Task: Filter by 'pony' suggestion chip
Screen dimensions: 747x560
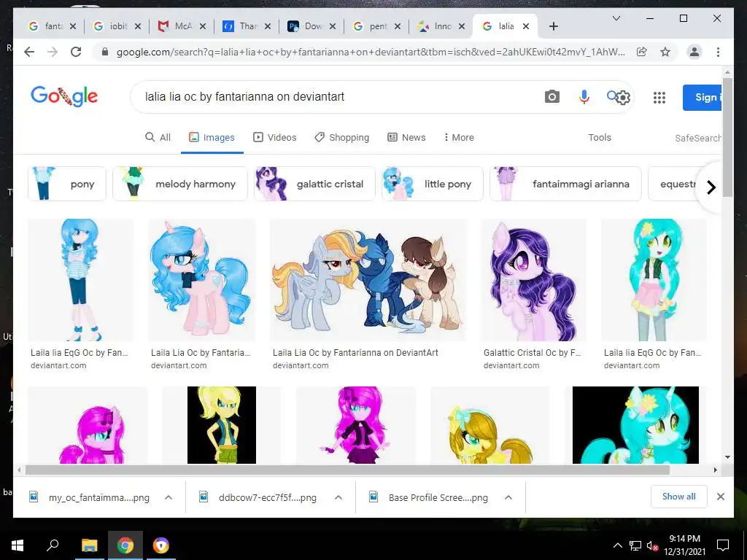Action: (67, 184)
